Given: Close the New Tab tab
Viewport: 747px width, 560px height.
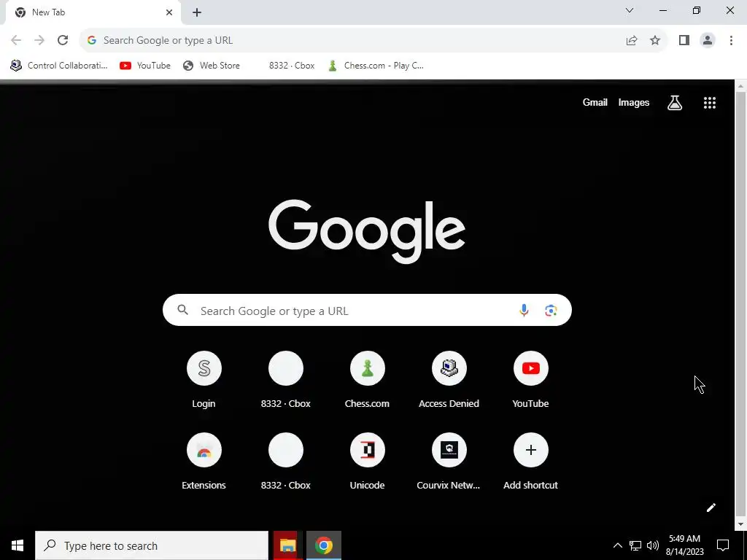Looking at the screenshot, I should (x=169, y=12).
